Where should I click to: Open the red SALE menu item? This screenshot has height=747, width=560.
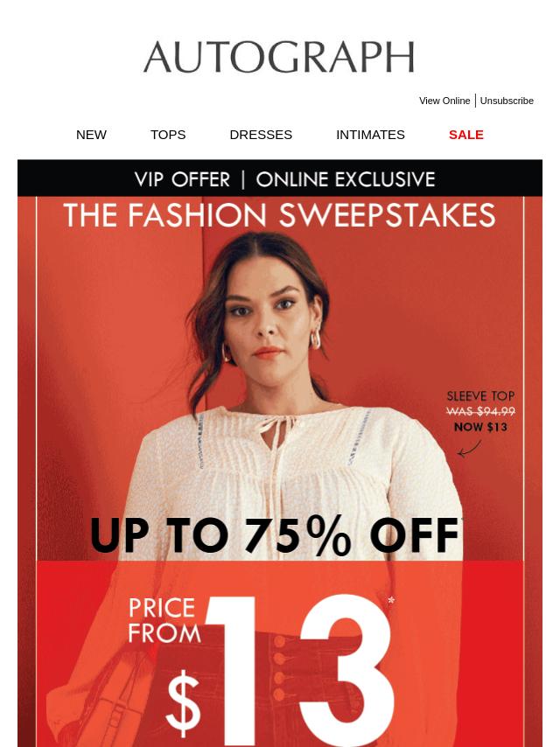[x=465, y=135]
